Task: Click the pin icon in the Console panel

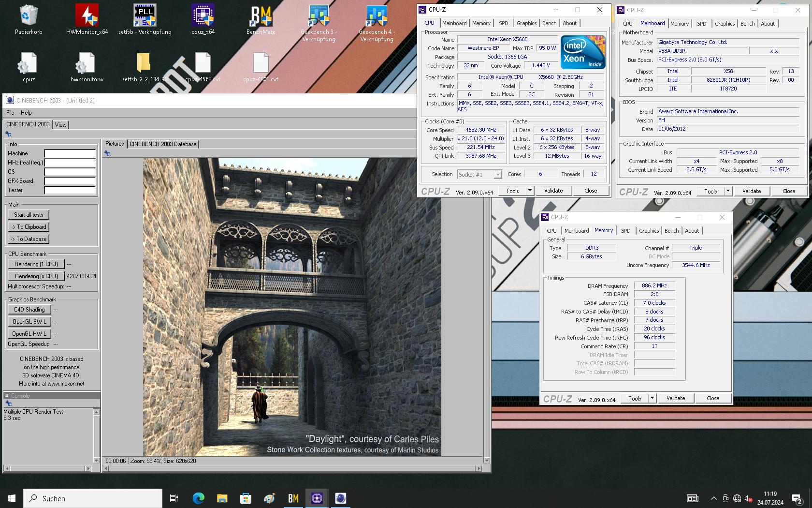Action: [x=8, y=403]
